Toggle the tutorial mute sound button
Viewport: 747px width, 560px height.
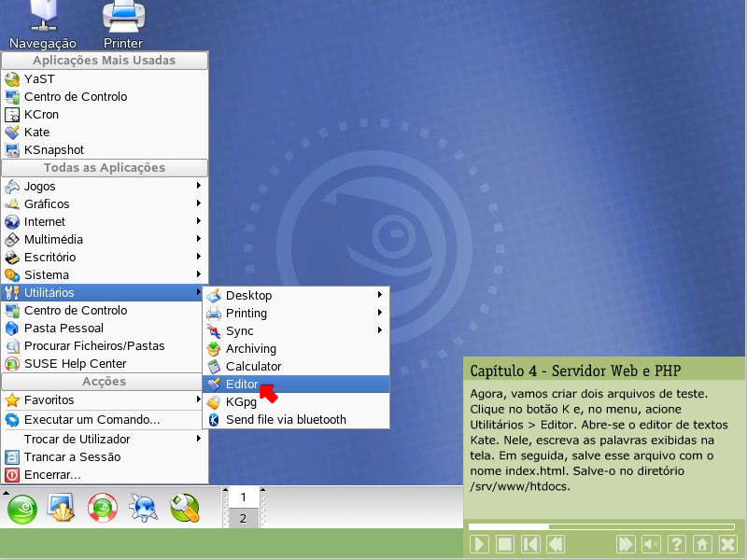click(x=652, y=543)
